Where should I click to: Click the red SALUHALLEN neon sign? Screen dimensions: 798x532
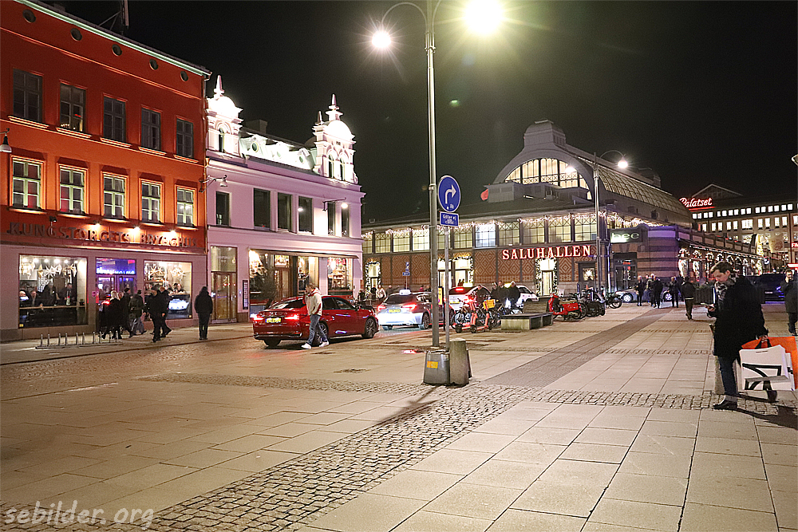point(547,252)
